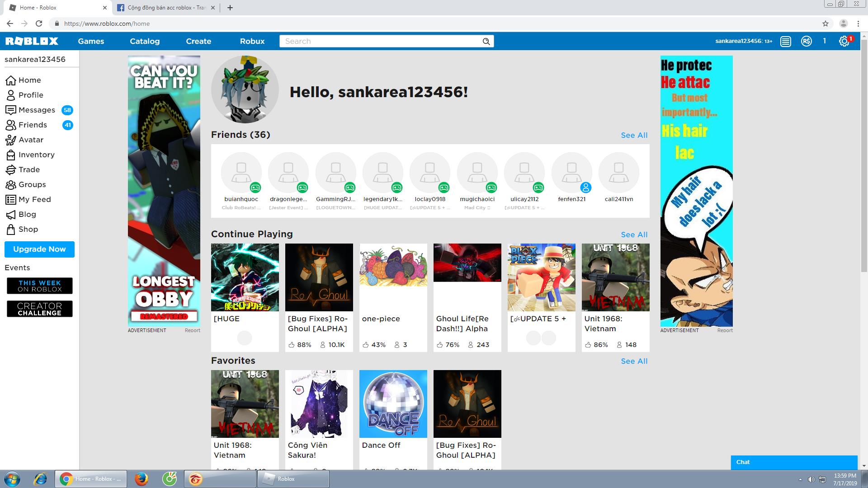Go back in Chrome's toolbar
This screenshot has height=488, width=868.
pyautogui.click(x=10, y=23)
